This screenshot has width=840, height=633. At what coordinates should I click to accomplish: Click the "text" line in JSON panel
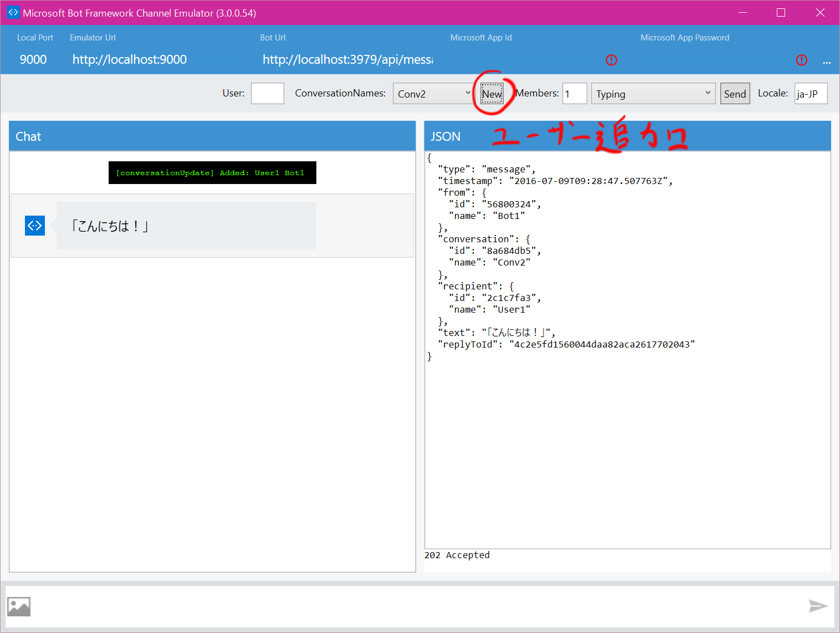coord(496,333)
